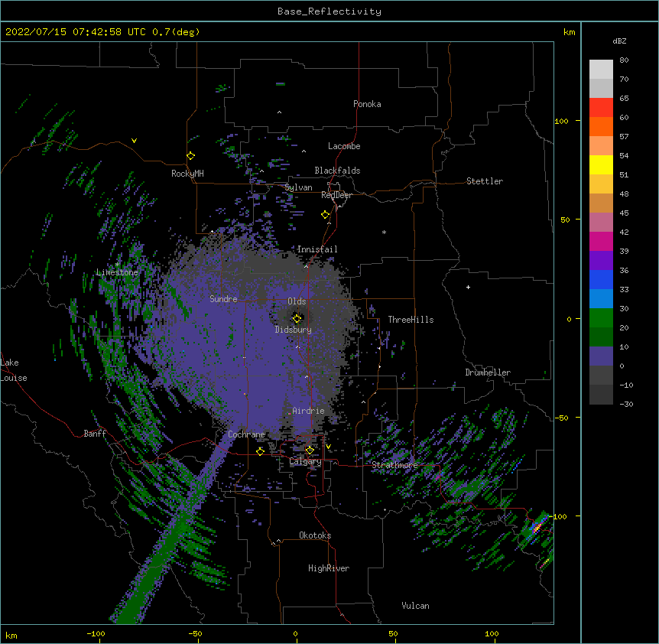Screen dimensions: 659x644
Task: Select the Sundre label
Action: tap(223, 299)
